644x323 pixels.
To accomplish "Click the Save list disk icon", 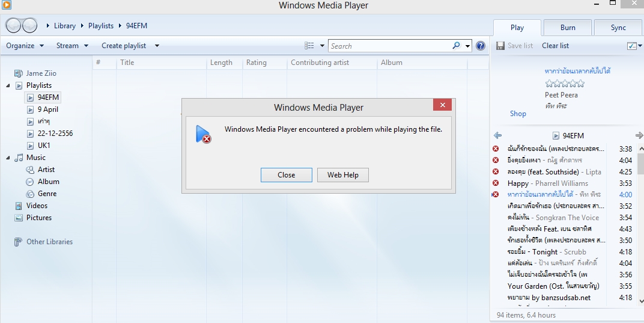I will (500, 46).
